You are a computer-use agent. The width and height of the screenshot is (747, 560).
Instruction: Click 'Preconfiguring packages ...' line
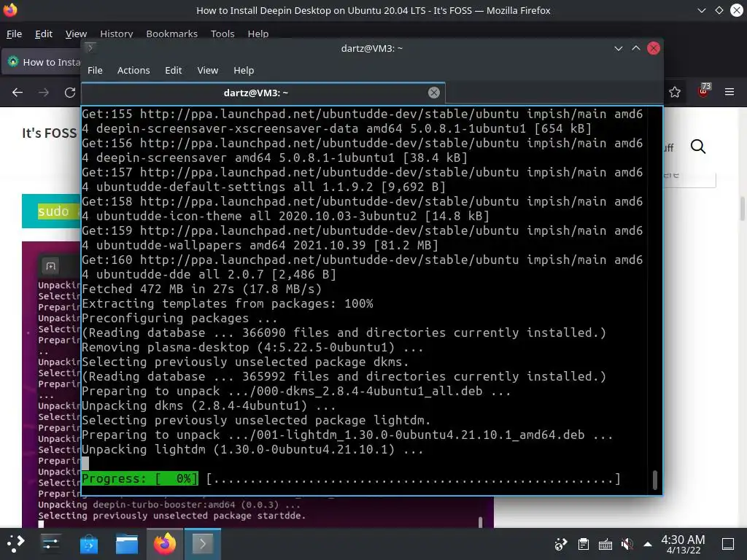point(179,318)
